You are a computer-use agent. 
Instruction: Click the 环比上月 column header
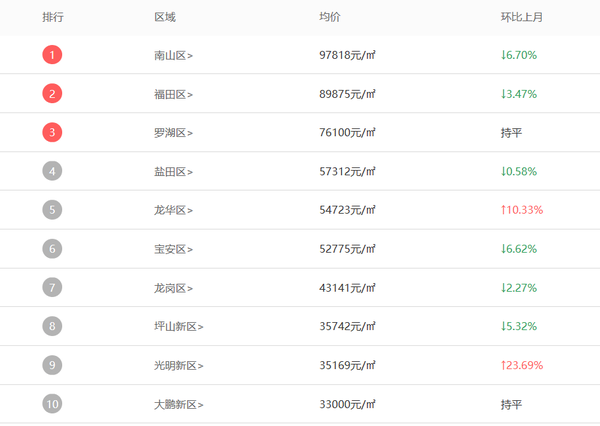522,17
